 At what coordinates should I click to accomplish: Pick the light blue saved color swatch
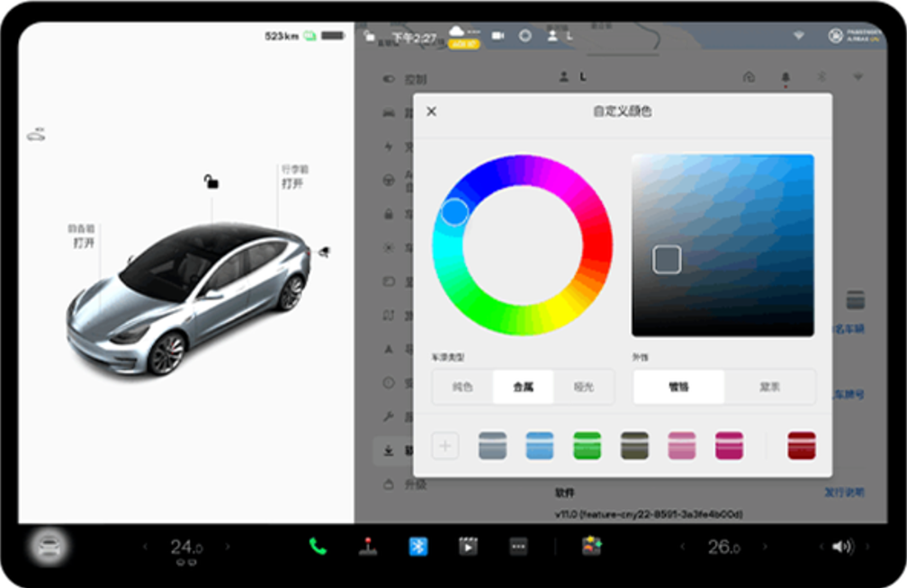tap(540, 446)
